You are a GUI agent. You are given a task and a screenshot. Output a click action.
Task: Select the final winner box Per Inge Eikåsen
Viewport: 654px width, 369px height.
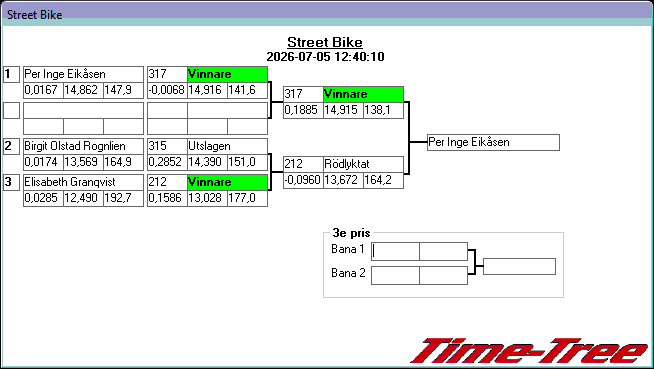(493, 142)
